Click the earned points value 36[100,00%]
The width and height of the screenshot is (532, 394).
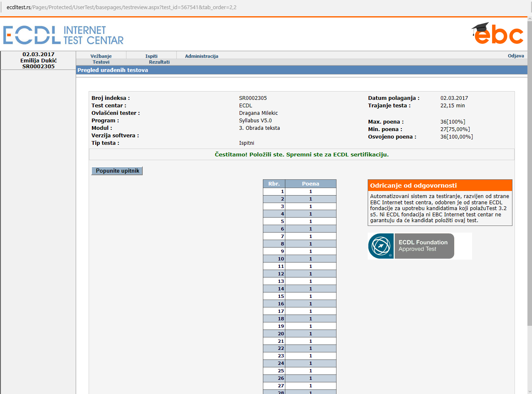pos(457,137)
